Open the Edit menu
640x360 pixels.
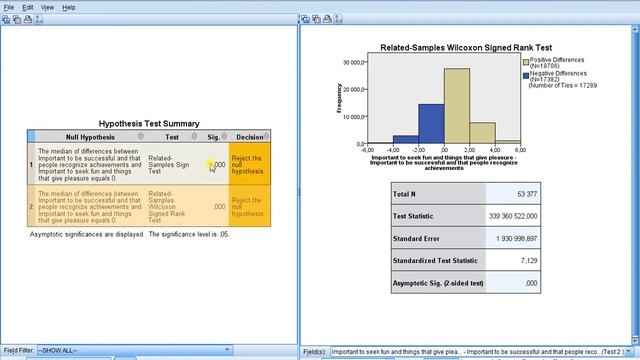tap(28, 7)
